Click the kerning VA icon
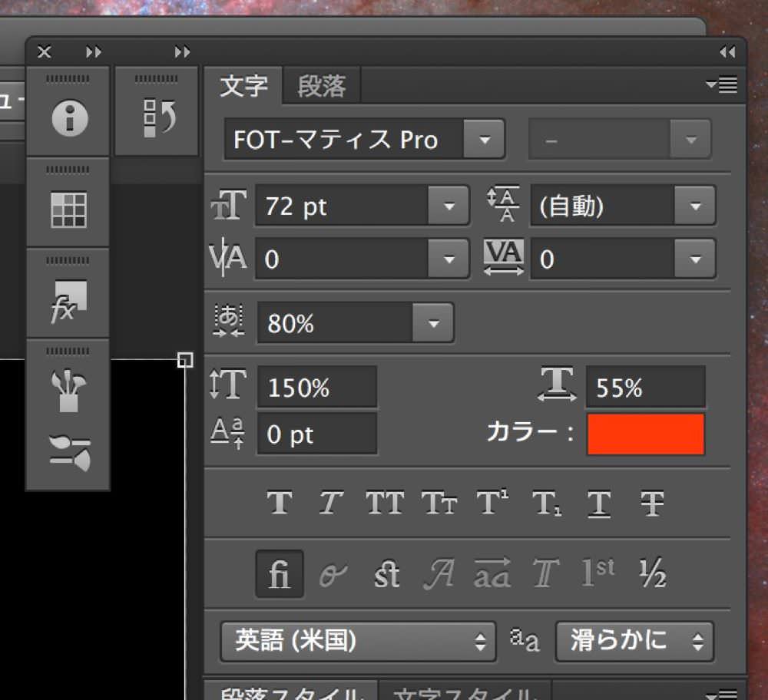Screen dimensions: 768x700 pos(228,257)
